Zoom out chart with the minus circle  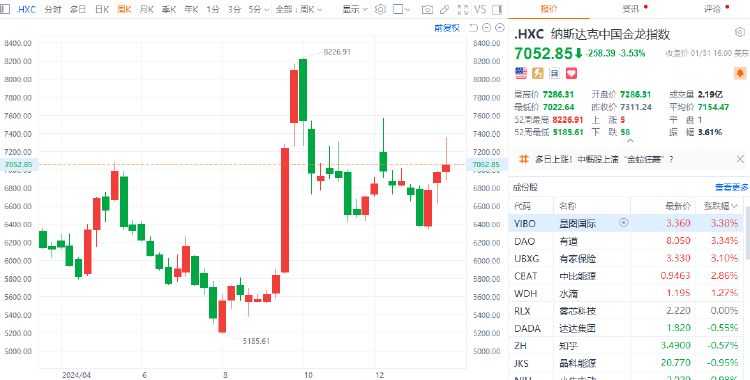(486, 28)
